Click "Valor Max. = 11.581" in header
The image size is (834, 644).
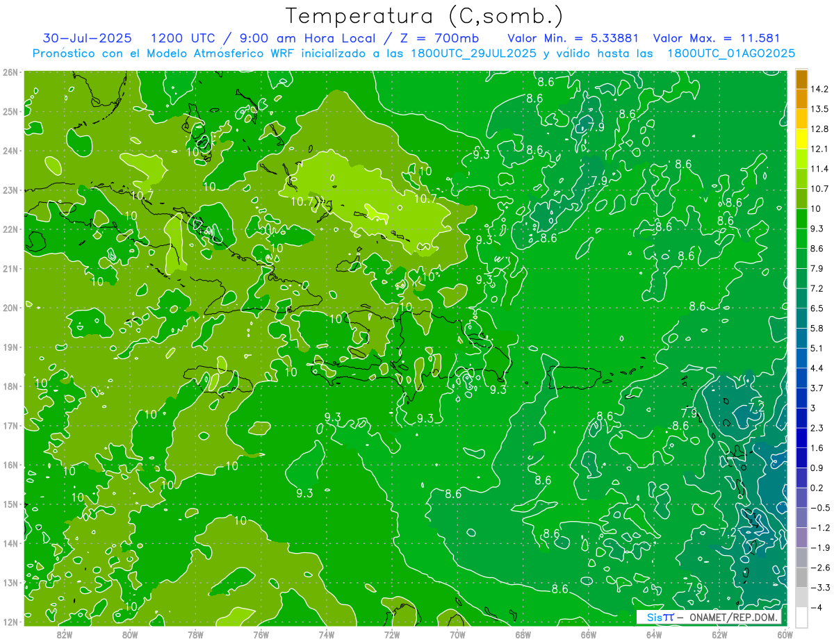[717, 38]
